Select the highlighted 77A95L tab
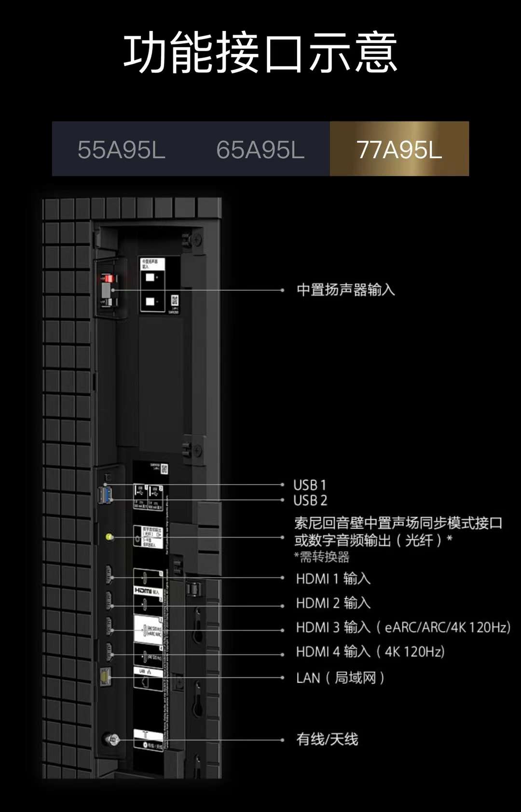Screen dimensions: 521x812 pyautogui.click(x=399, y=149)
